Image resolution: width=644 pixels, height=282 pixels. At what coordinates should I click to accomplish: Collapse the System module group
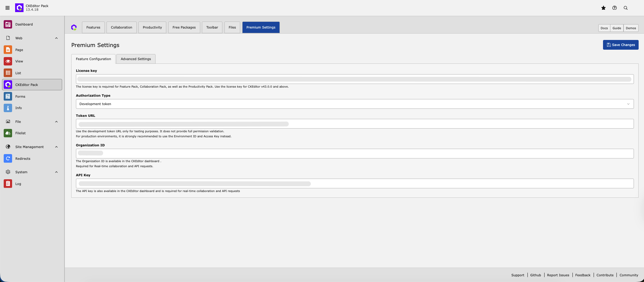56,172
